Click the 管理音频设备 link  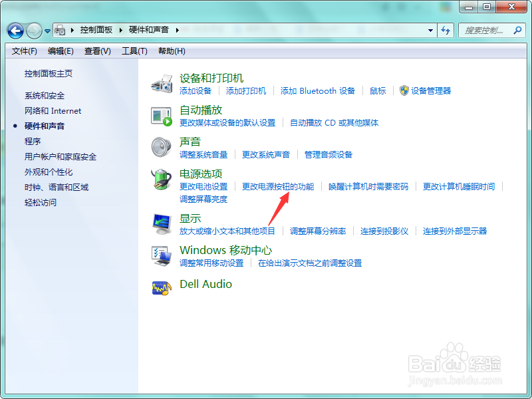pos(328,155)
